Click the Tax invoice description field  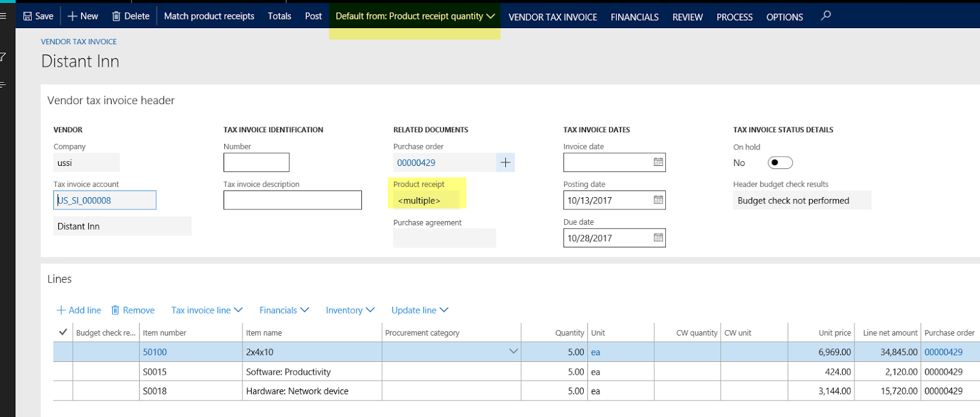coord(292,200)
